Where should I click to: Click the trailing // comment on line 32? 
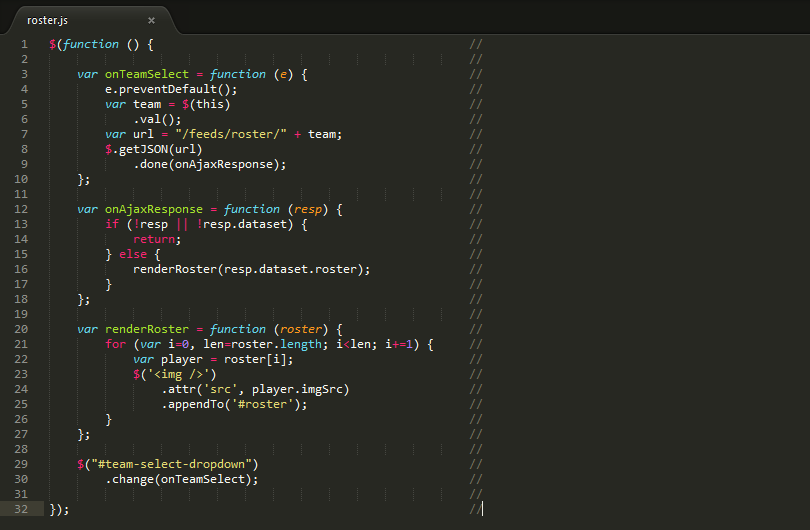(475, 509)
